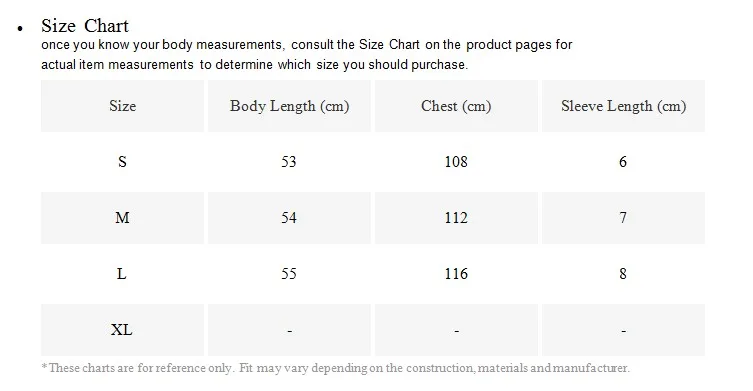Select the XL size row label
This screenshot has width=753, height=391.
pyautogui.click(x=121, y=330)
